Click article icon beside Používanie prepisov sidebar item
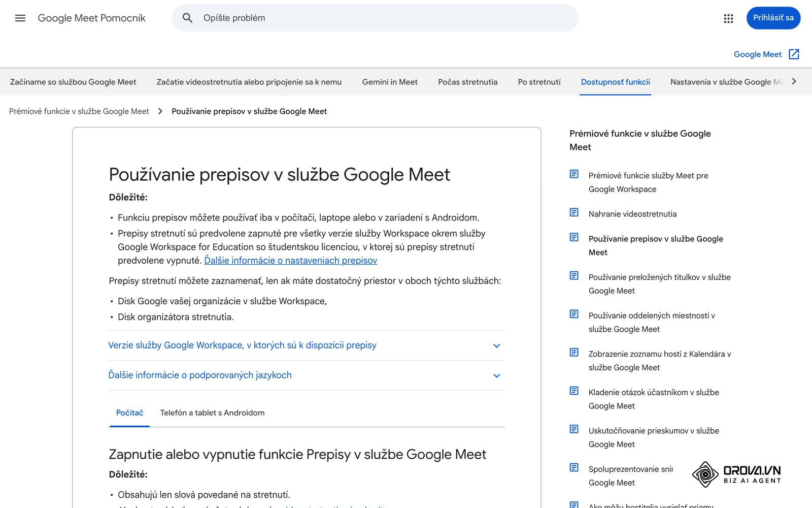The height and width of the screenshot is (508, 812). [574, 237]
